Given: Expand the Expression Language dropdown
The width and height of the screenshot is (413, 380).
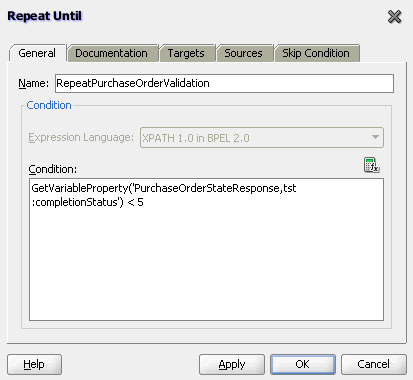Looking at the screenshot, I should (262, 138).
